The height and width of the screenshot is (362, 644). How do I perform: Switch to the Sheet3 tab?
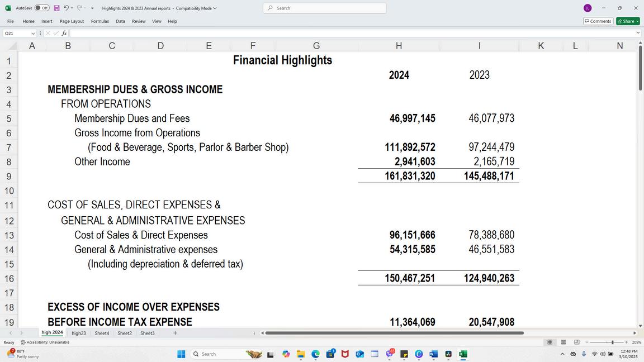click(x=148, y=334)
